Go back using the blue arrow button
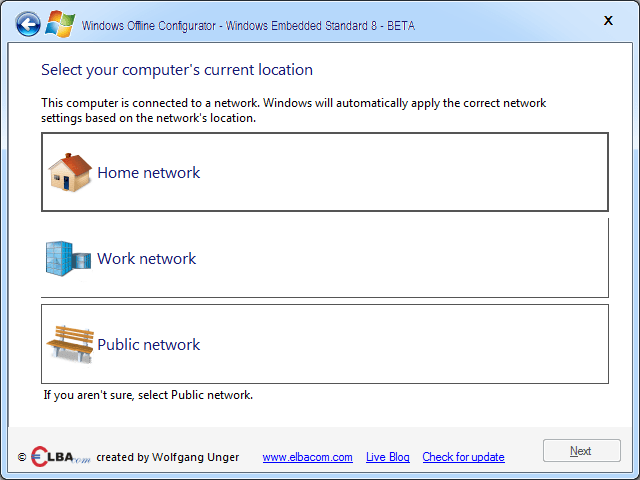The height and width of the screenshot is (480, 640). tap(28, 24)
